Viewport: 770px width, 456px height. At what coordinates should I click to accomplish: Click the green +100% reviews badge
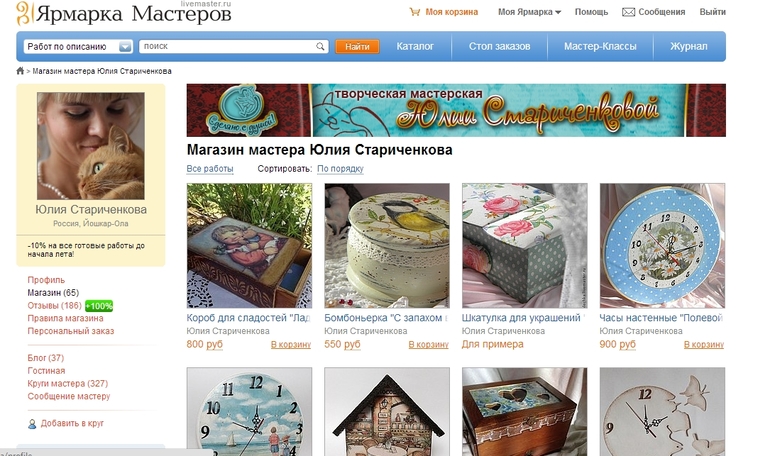coord(99,306)
